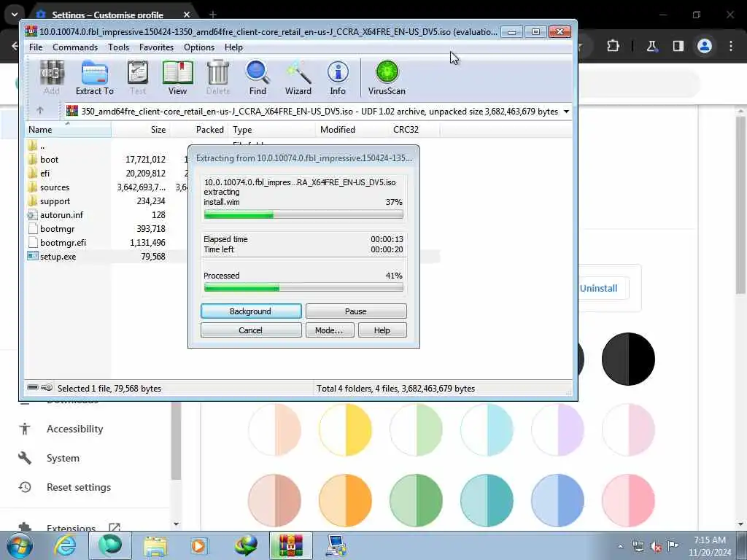747x560 pixels.
Task: Click Chrome profile avatar icon
Action: coord(705,46)
